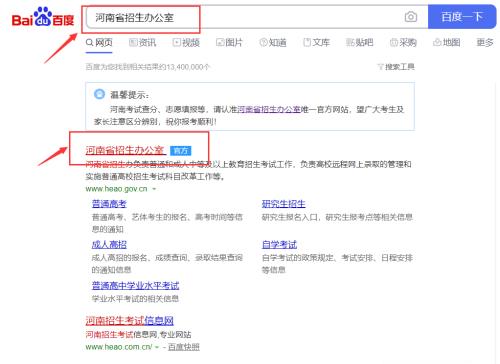Open the 知道 tab

pos(273,42)
